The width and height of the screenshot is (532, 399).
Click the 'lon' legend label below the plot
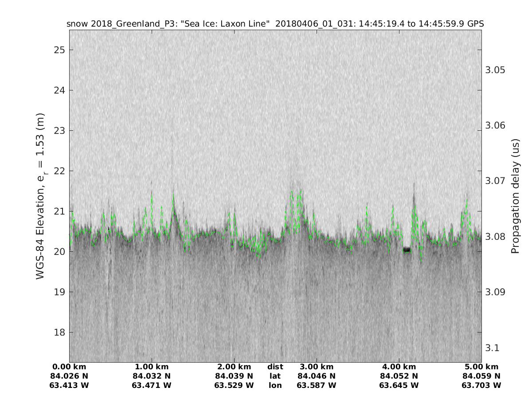pyautogui.click(x=275, y=385)
